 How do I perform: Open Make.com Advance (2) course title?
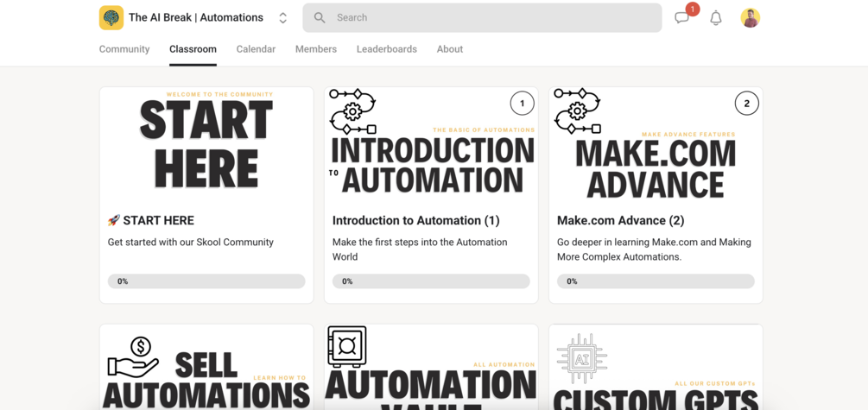[620, 220]
